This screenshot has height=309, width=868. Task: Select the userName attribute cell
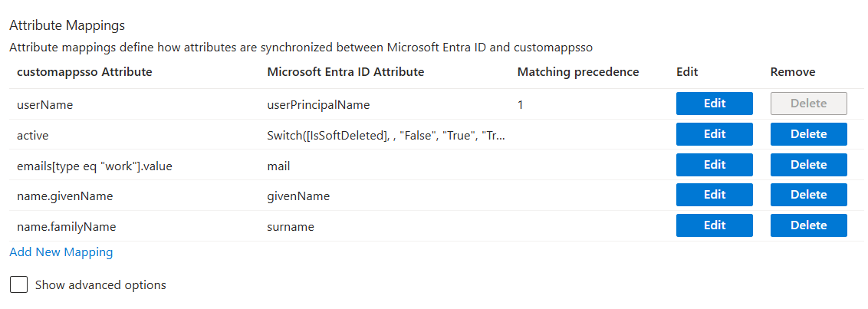(44, 104)
